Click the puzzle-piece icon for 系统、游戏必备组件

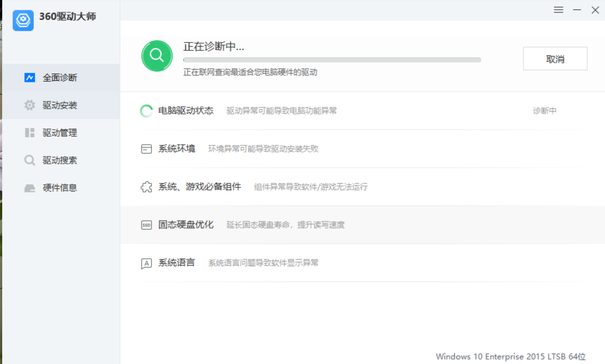[x=146, y=187]
